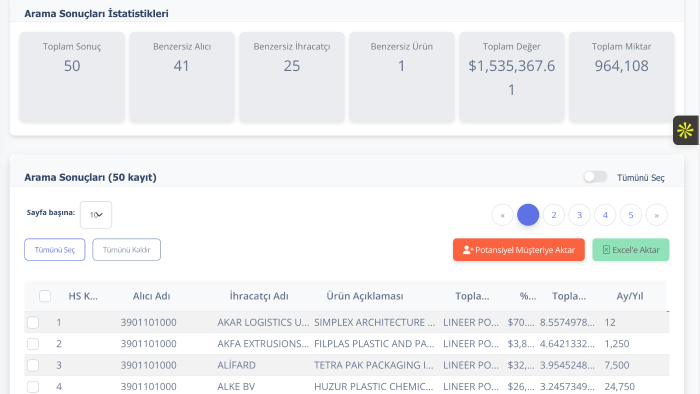
Task: Check the header select-all checkbox
Action: coord(45,296)
